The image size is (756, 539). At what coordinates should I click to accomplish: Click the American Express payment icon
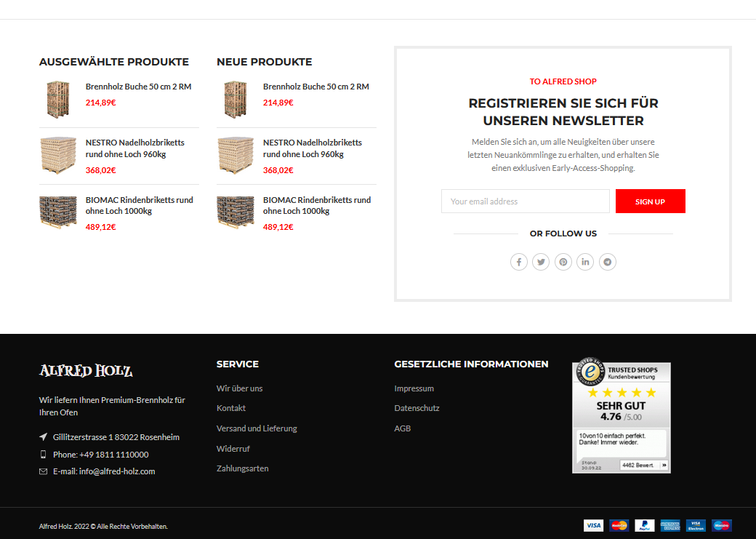click(x=670, y=525)
